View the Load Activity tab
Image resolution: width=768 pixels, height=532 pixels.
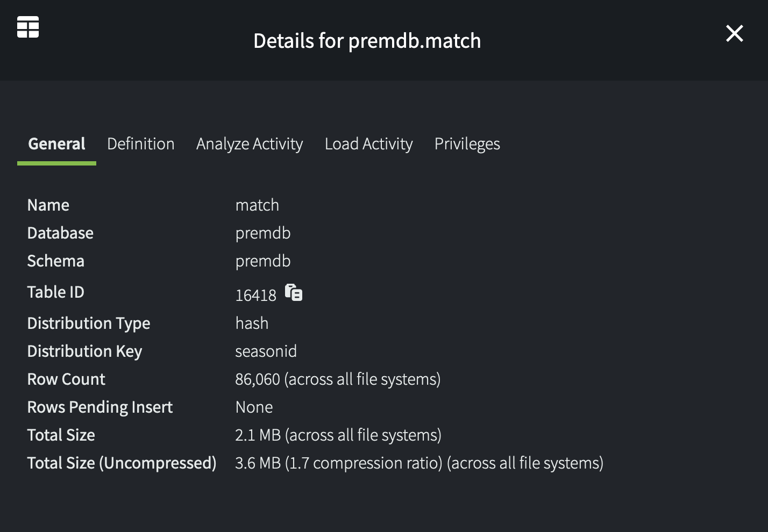point(368,144)
